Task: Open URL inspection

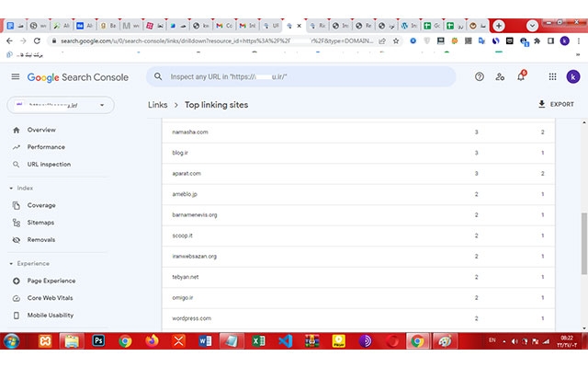Action: tap(49, 165)
